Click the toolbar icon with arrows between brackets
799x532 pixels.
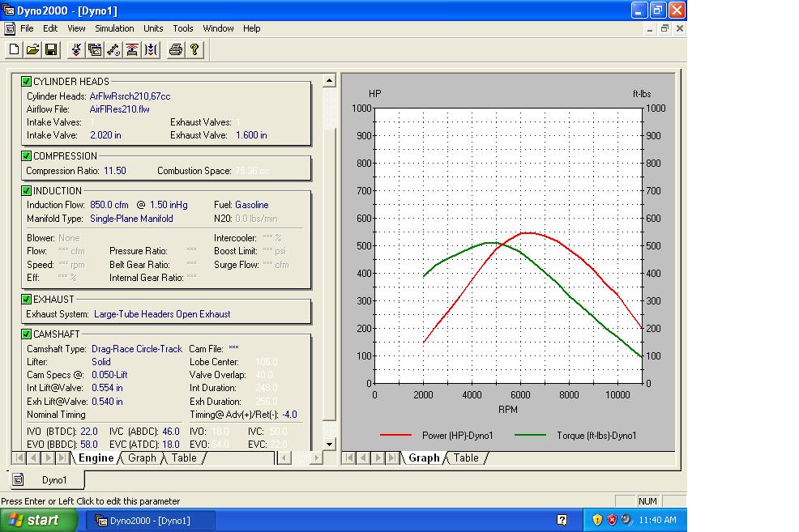(151, 49)
